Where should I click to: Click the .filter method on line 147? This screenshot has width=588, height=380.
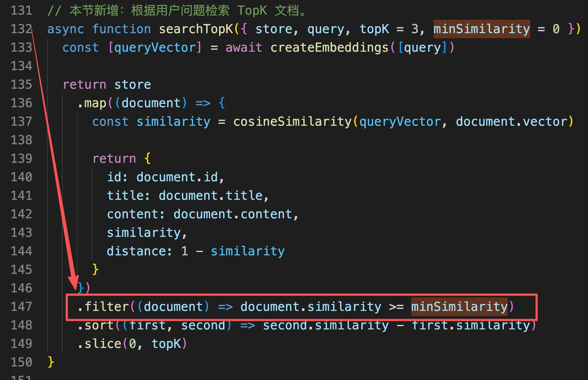[x=103, y=306]
